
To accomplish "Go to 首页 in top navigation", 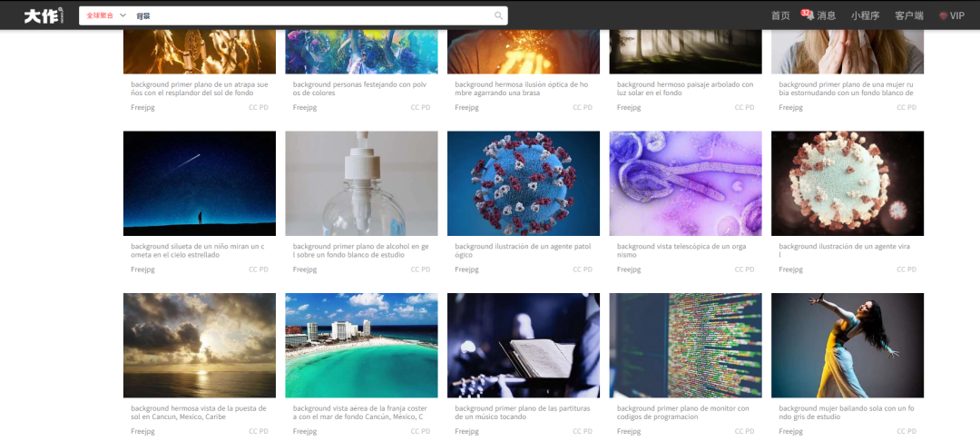I will (780, 15).
